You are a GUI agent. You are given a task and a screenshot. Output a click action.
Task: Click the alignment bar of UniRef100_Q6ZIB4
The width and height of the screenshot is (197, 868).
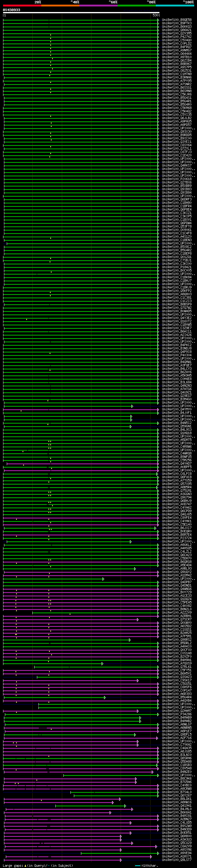click(81, 61)
